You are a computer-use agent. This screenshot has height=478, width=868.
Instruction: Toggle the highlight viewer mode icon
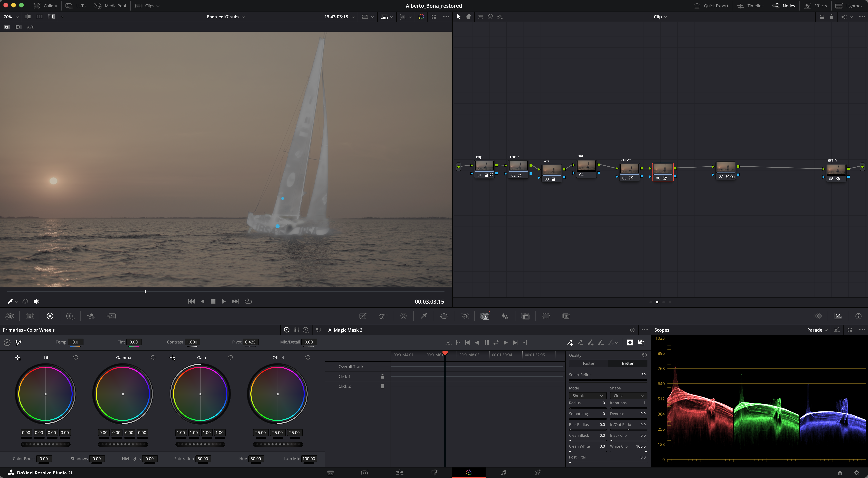[51, 16]
